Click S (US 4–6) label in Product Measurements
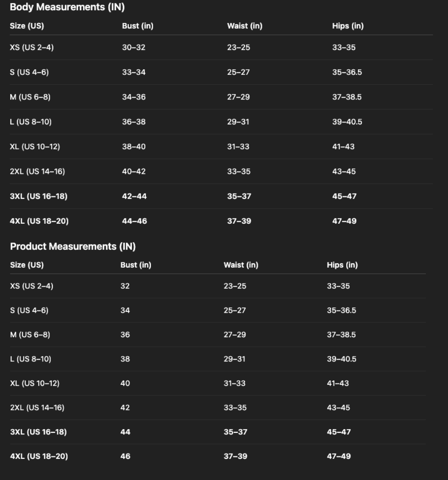The width and height of the screenshot is (448, 480). tap(29, 310)
